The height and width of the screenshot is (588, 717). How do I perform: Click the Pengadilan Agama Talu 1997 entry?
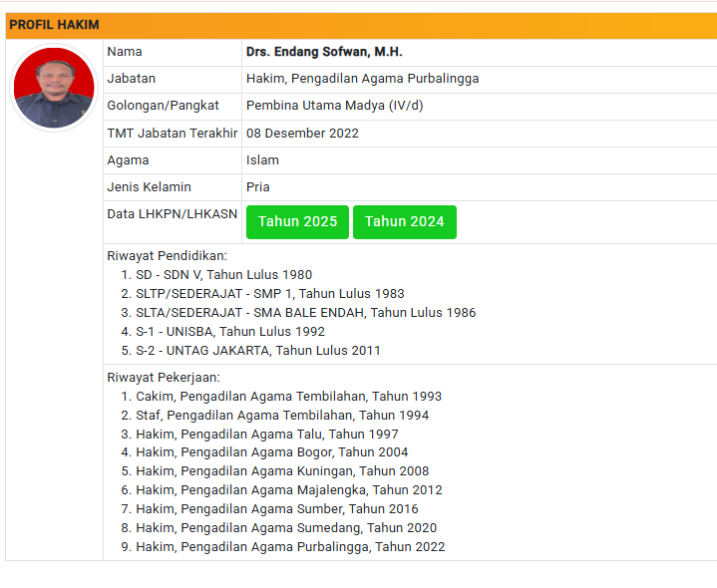[x=267, y=435]
